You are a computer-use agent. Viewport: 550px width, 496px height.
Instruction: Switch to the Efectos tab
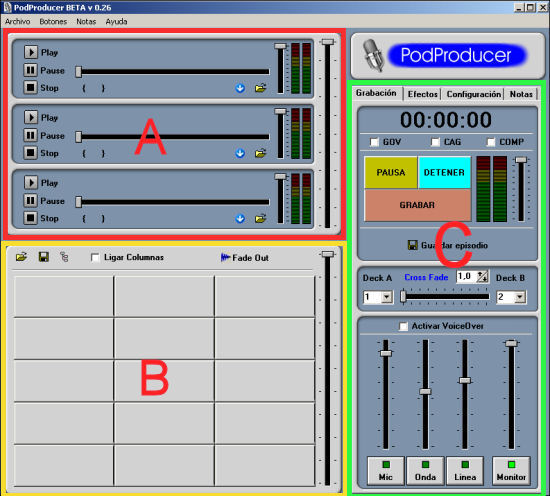(422, 94)
